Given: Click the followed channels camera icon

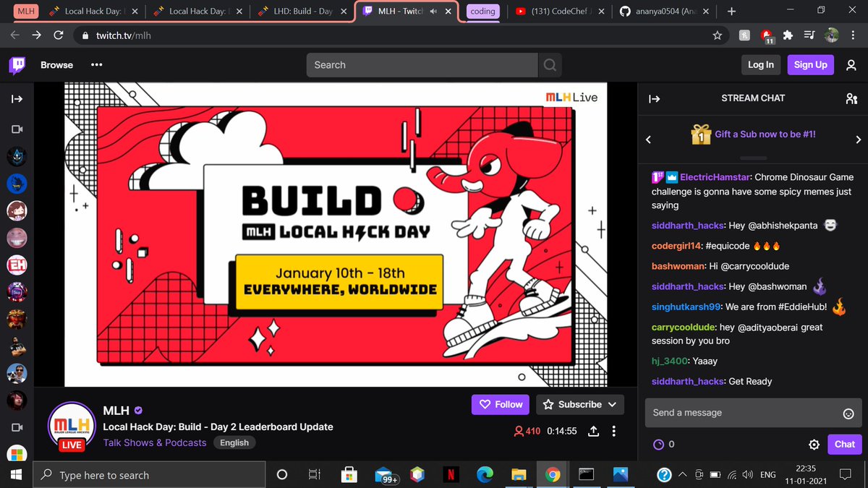Looking at the screenshot, I should [17, 129].
